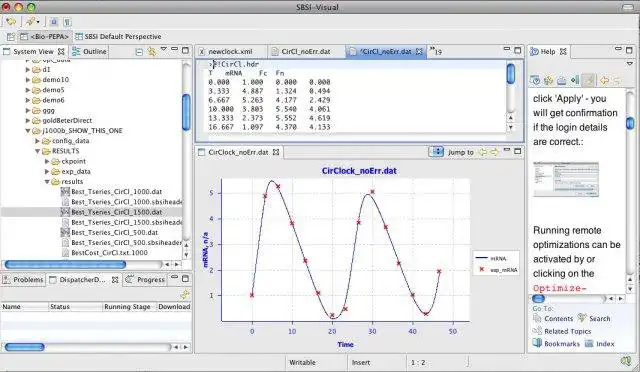Click screenshot thumbnail in Help
This screenshot has height=372, width=640.
(x=566, y=179)
